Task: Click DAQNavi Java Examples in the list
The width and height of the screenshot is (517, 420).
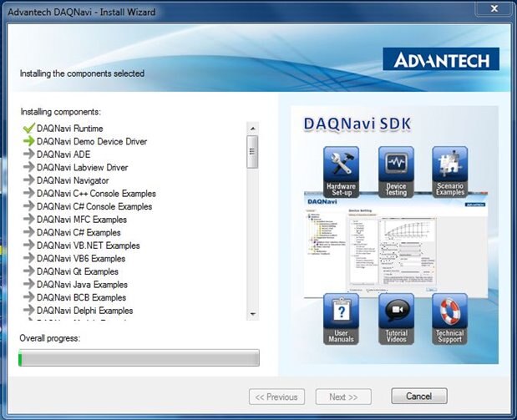Action: [x=82, y=285]
